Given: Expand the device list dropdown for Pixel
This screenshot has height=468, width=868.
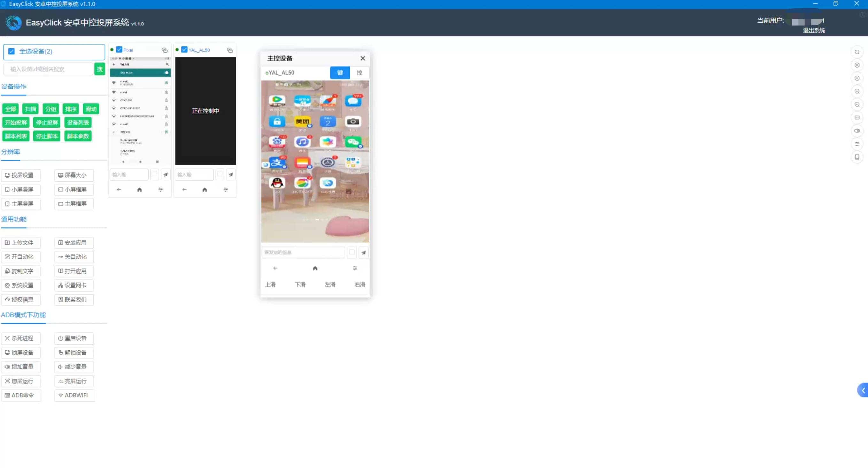Looking at the screenshot, I should point(165,49).
